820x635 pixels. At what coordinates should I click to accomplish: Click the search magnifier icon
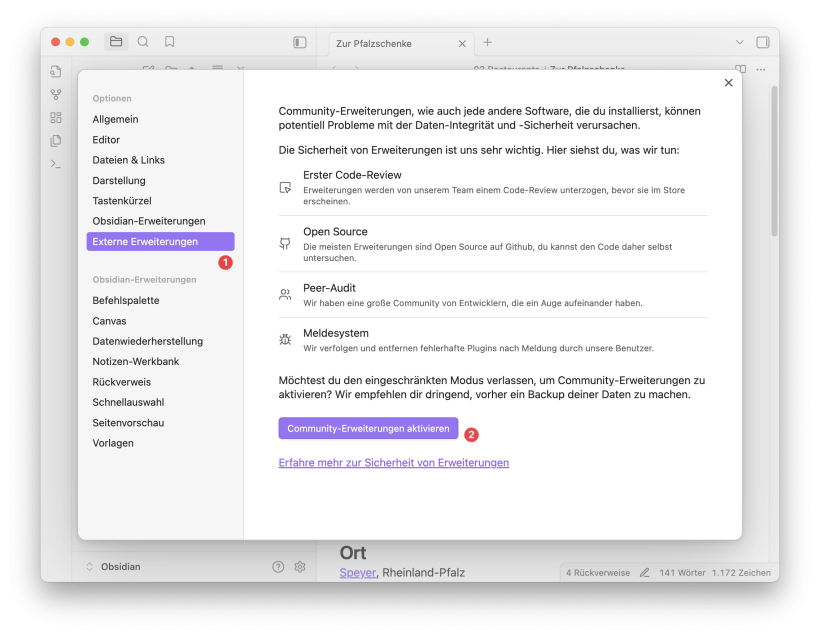(x=143, y=42)
